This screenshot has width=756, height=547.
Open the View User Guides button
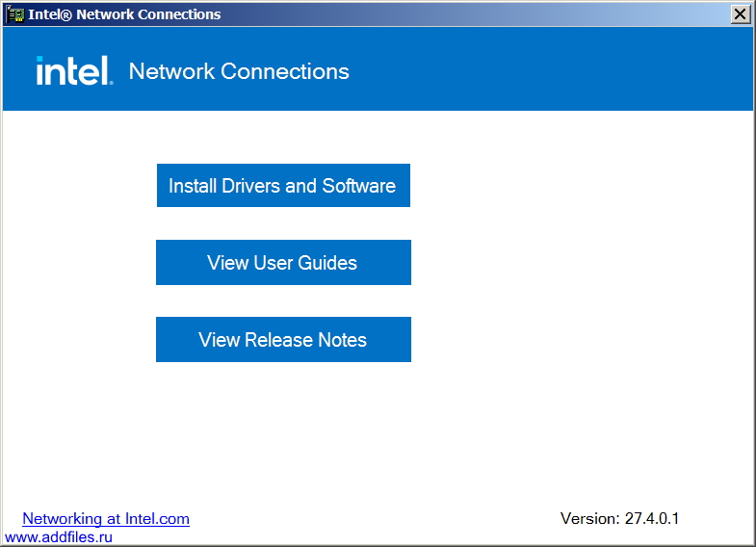(283, 263)
